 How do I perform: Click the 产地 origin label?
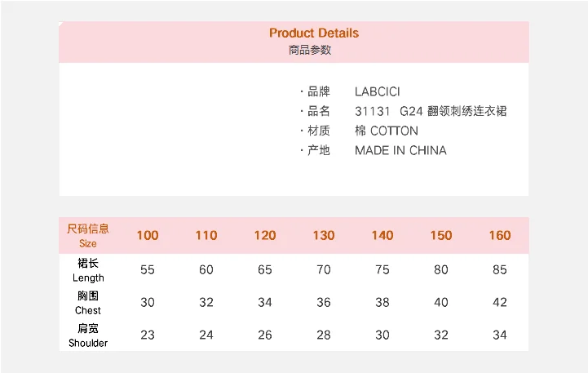pos(318,150)
